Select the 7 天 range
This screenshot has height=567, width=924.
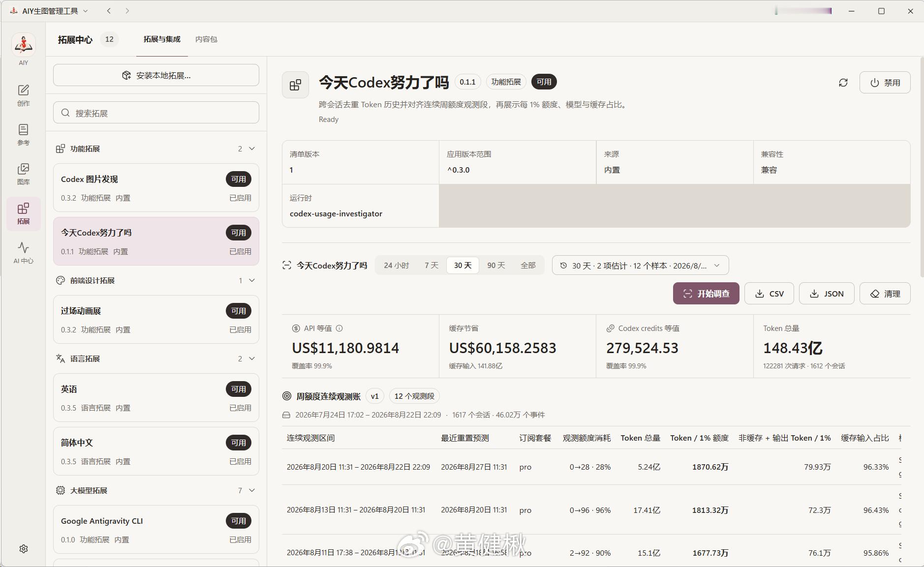(x=431, y=266)
